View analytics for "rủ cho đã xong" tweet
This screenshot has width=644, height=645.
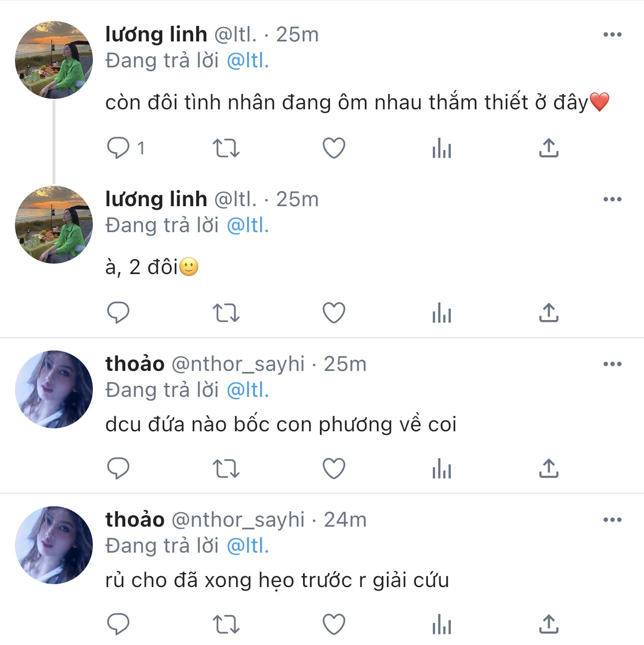coord(442,625)
